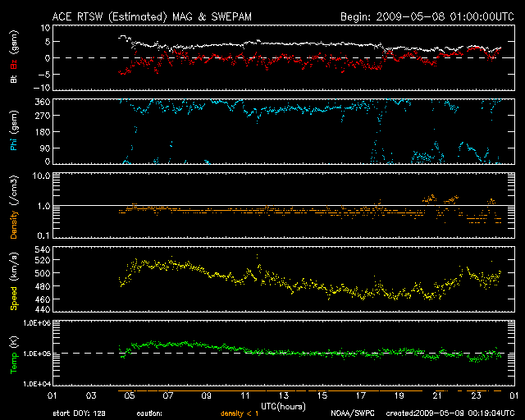Click the '520' tick on the Speed axis

[x=43, y=260]
